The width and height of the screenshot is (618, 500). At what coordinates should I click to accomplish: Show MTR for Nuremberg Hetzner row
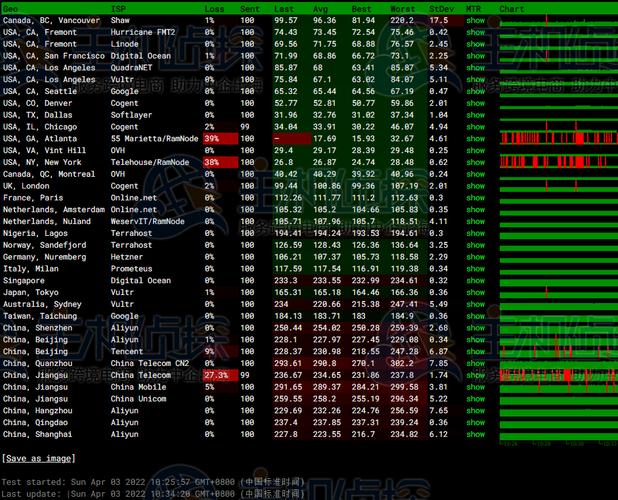475,257
